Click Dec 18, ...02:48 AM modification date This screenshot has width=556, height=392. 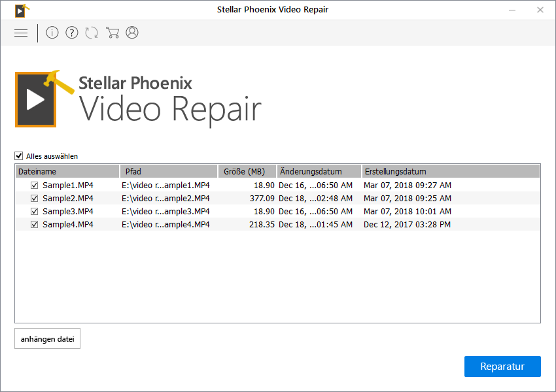(315, 199)
